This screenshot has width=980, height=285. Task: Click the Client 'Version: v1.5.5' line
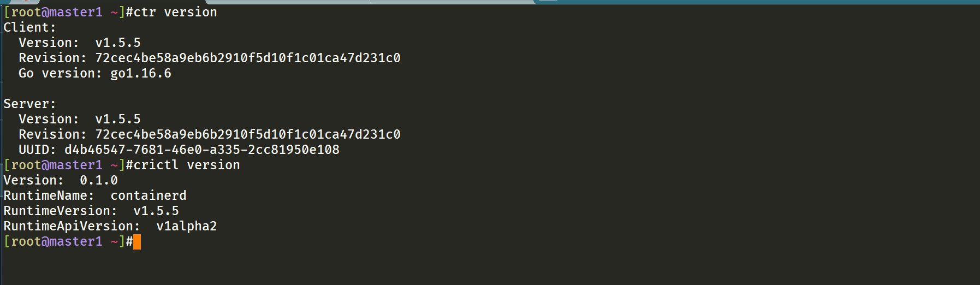[x=80, y=43]
